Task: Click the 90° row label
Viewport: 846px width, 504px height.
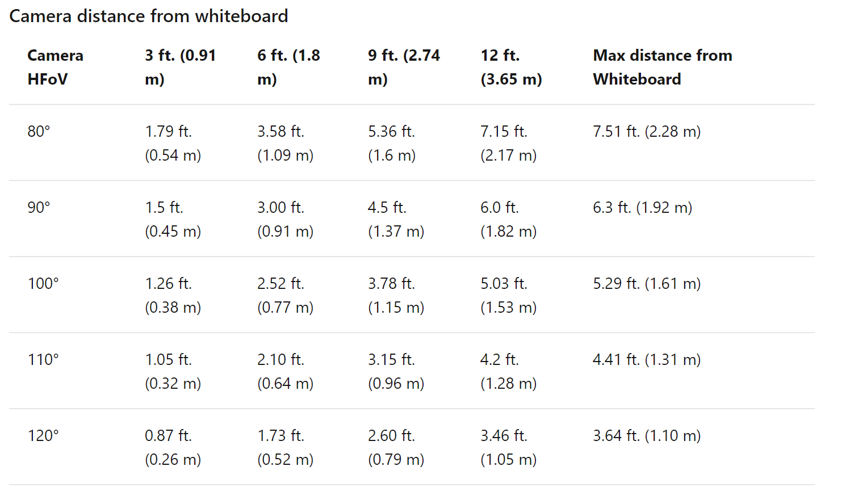Action: click(x=39, y=208)
